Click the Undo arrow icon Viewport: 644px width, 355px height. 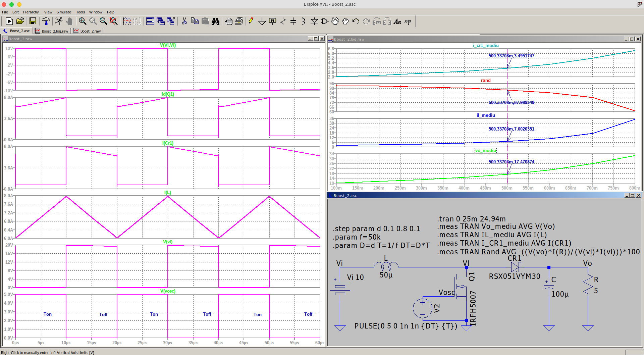click(356, 21)
